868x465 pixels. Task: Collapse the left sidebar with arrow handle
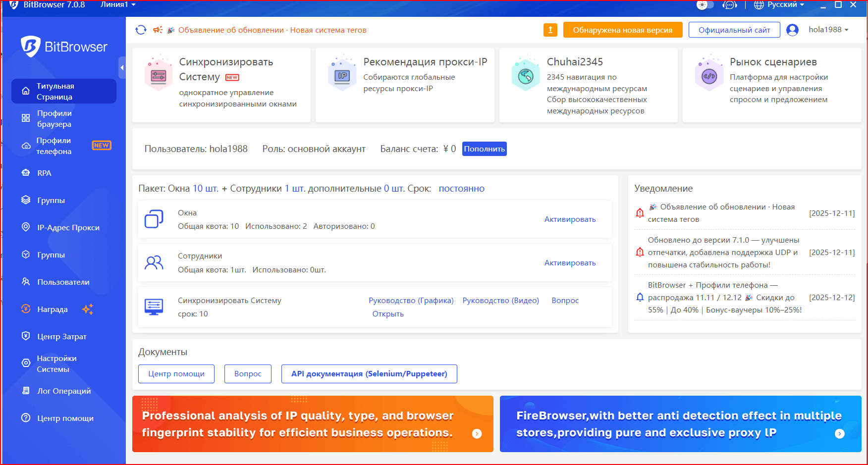click(x=122, y=68)
